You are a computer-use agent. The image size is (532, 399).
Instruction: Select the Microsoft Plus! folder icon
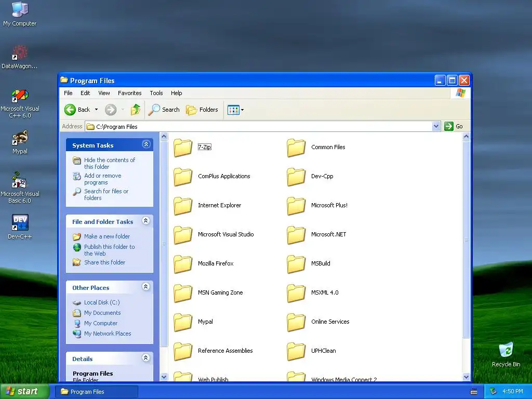coord(296,206)
